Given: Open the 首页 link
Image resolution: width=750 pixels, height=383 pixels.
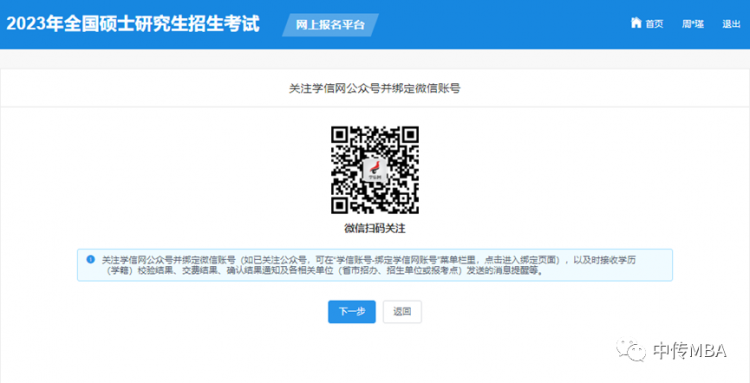Looking at the screenshot, I should [654, 24].
